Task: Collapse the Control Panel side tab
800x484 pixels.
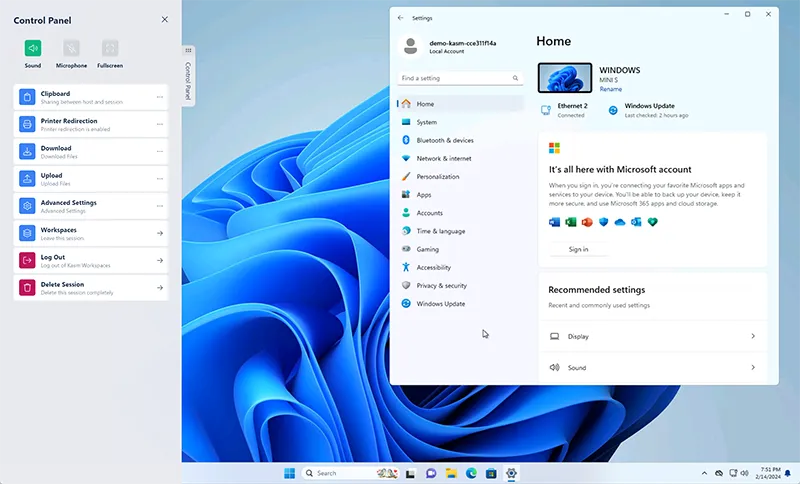Action: [x=188, y=75]
